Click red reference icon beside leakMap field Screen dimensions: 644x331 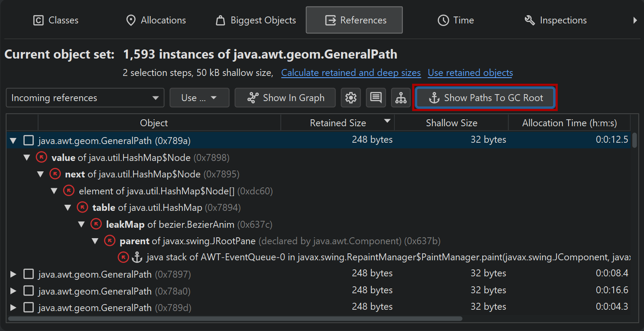coord(96,224)
